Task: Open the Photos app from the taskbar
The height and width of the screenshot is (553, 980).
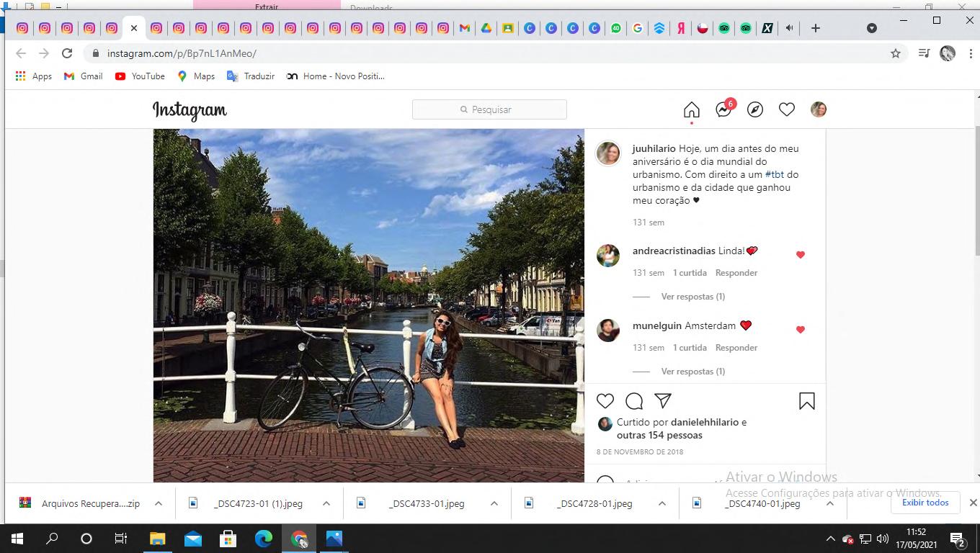Action: click(x=334, y=539)
